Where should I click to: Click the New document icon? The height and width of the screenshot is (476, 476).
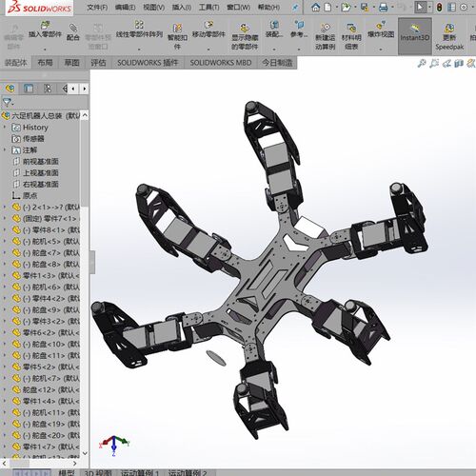327,7
